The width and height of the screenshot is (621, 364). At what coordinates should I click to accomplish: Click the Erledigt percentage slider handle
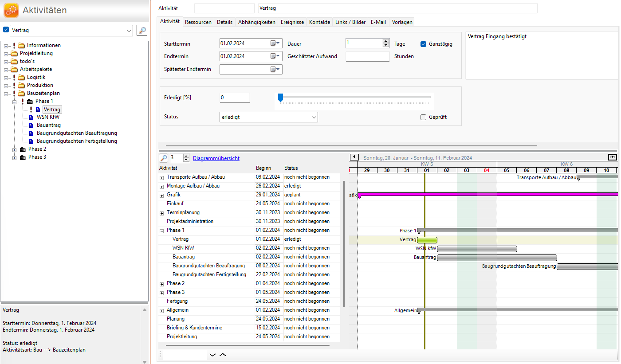tap(280, 97)
